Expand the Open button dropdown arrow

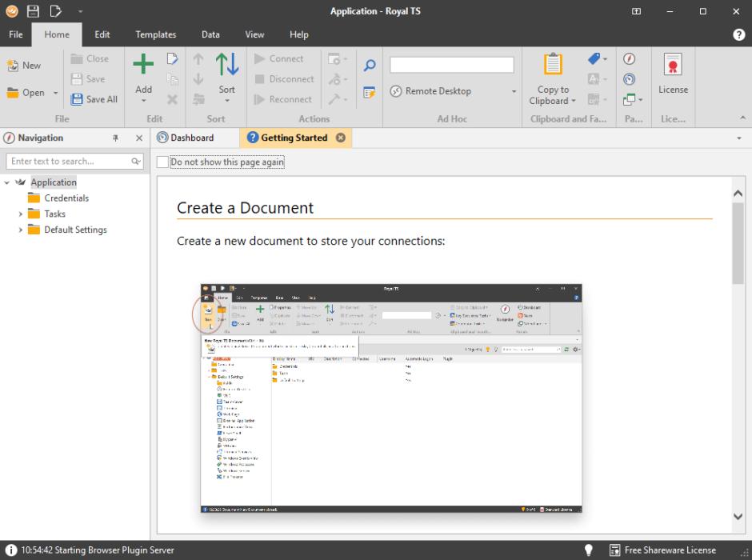(56, 93)
